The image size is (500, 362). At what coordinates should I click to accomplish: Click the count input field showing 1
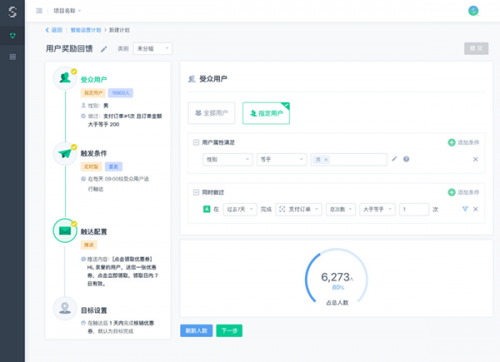click(x=414, y=209)
